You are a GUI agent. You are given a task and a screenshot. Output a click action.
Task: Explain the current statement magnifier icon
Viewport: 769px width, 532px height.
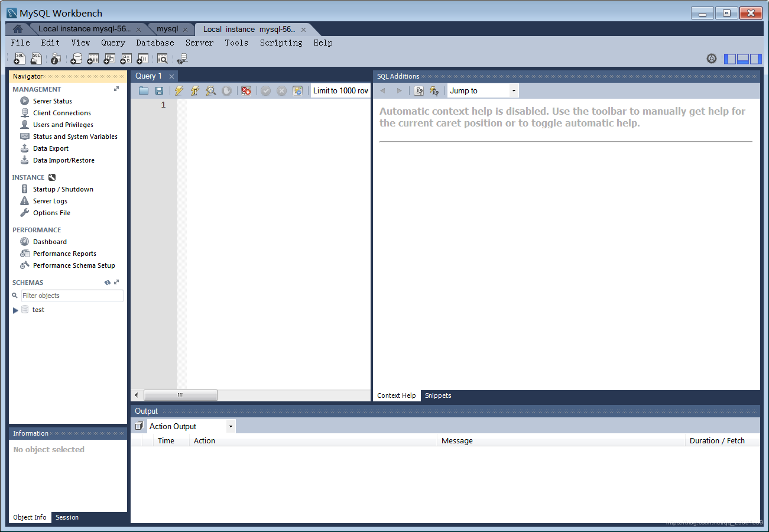pyautogui.click(x=210, y=90)
